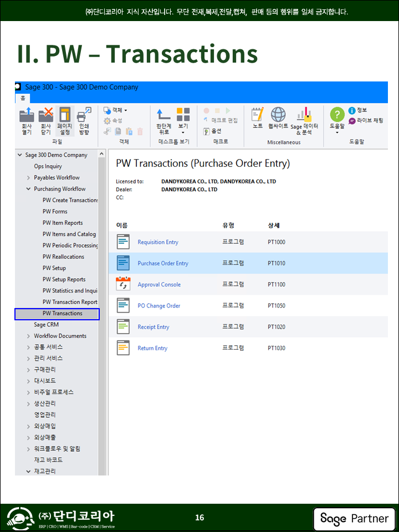This screenshot has width=399, height=532.
Task: Expand 공통 서비스 node
Action: click(x=28, y=347)
